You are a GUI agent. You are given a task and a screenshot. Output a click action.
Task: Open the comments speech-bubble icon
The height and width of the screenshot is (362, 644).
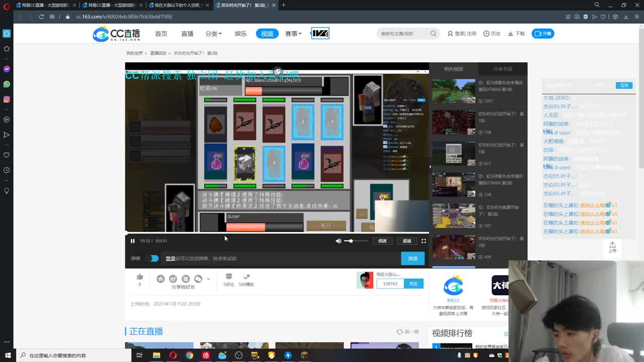(229, 277)
